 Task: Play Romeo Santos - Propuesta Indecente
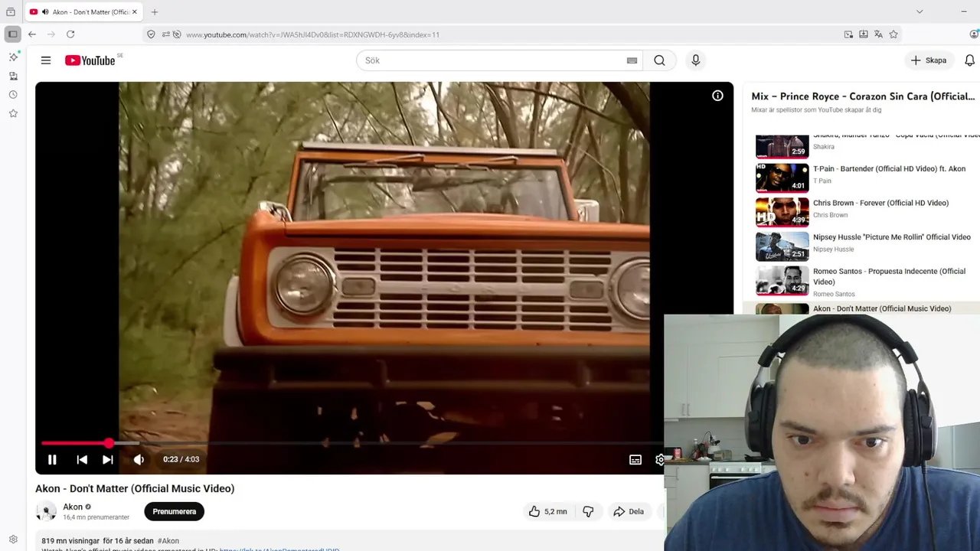click(889, 276)
